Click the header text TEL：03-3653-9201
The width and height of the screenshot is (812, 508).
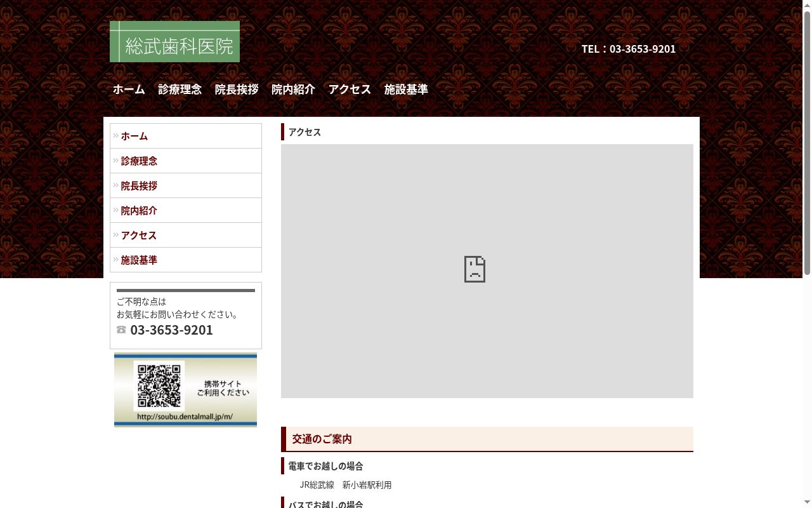click(629, 49)
